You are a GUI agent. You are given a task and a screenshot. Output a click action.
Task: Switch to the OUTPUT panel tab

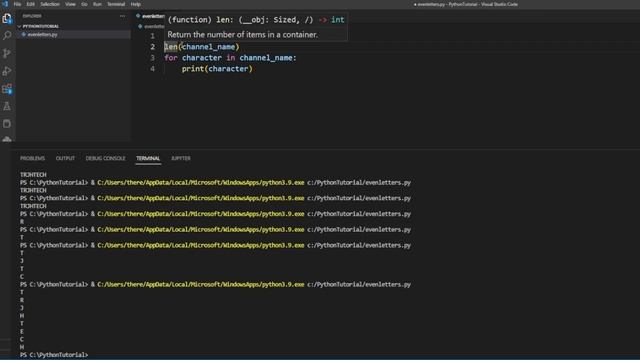[x=65, y=158]
